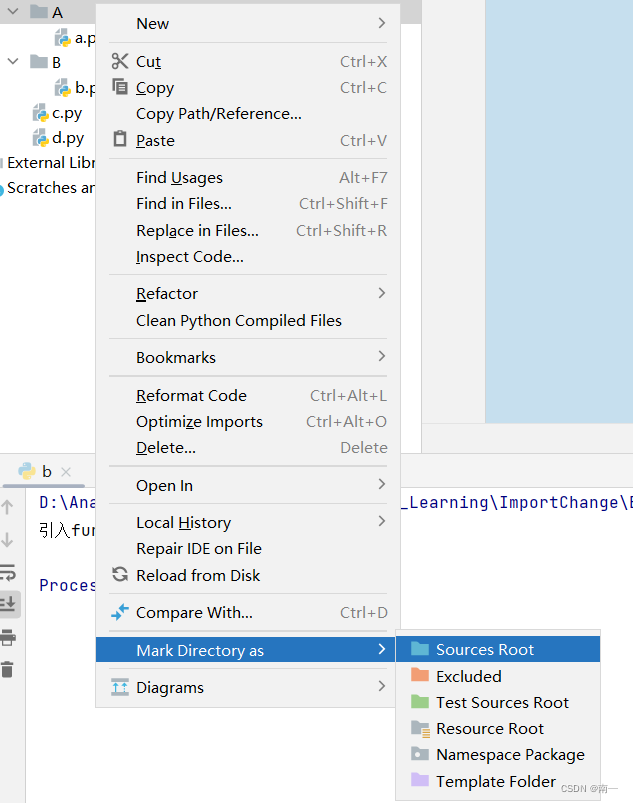Click the Diagrams icon

120,687
